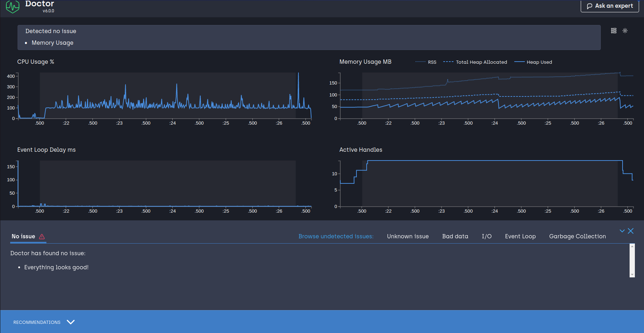
Task: Click the Active Handles plateau line
Action: [495, 161]
